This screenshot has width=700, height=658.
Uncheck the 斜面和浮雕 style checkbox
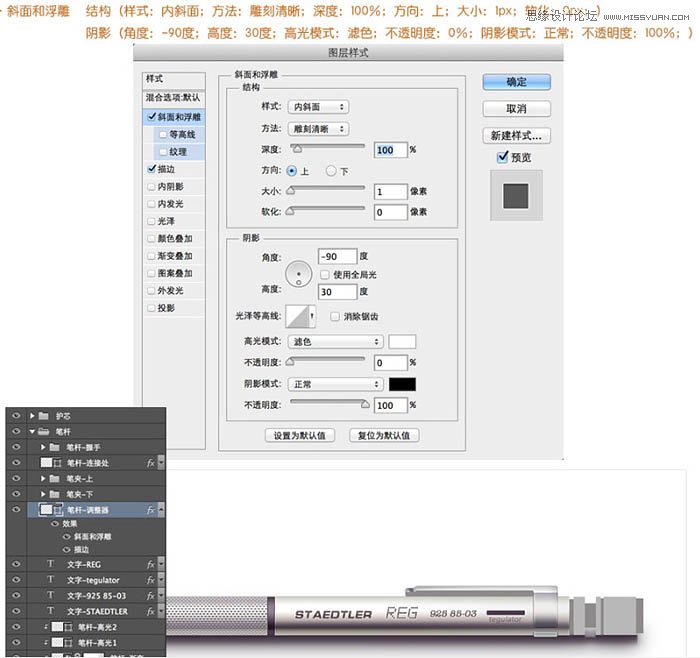(152, 117)
